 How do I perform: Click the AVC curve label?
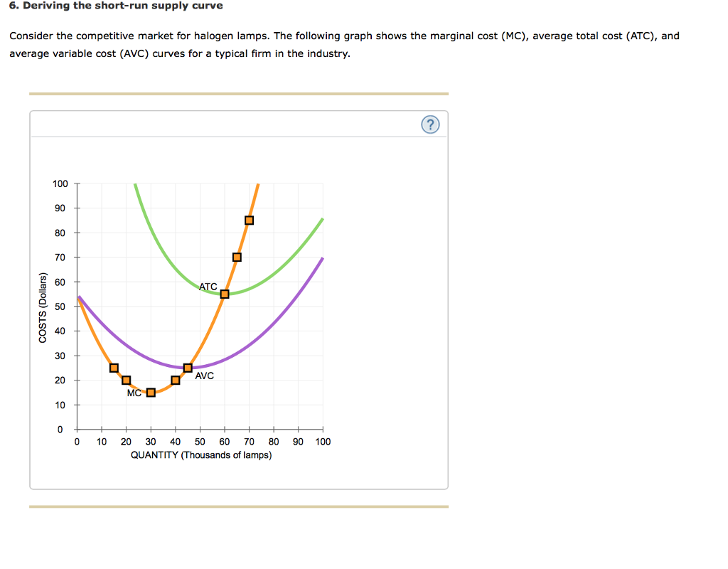tap(205, 375)
